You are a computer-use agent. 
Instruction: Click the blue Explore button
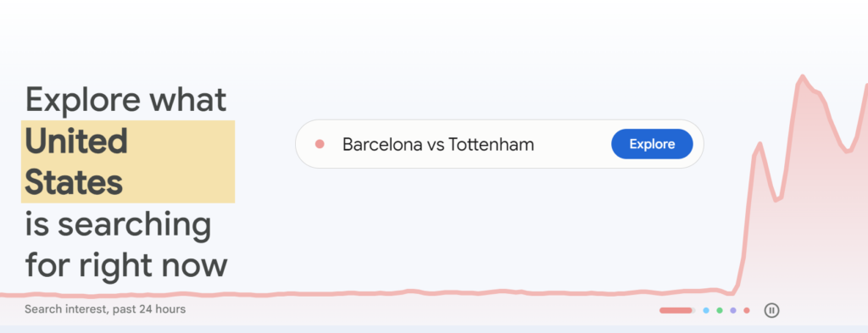click(652, 144)
